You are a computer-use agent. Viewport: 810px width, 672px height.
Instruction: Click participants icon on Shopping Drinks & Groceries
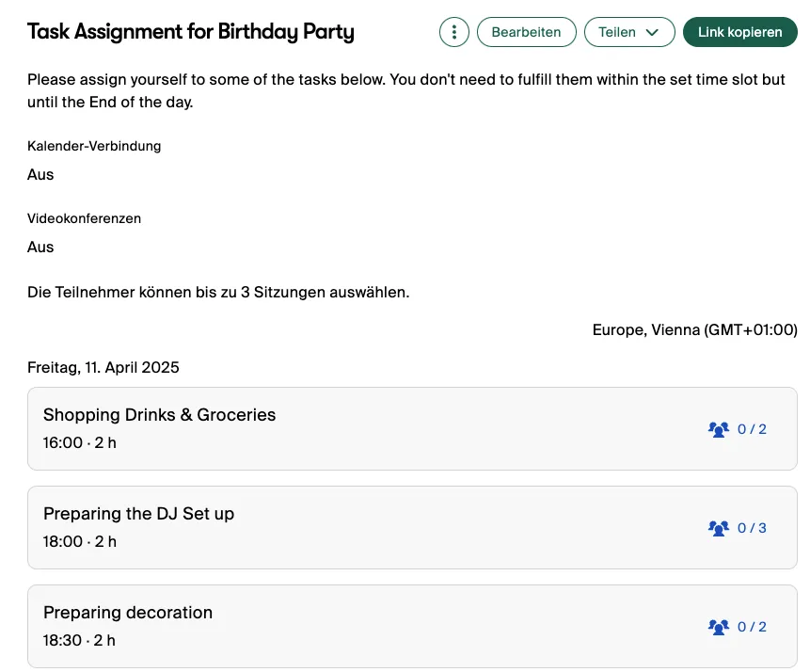pyautogui.click(x=719, y=429)
